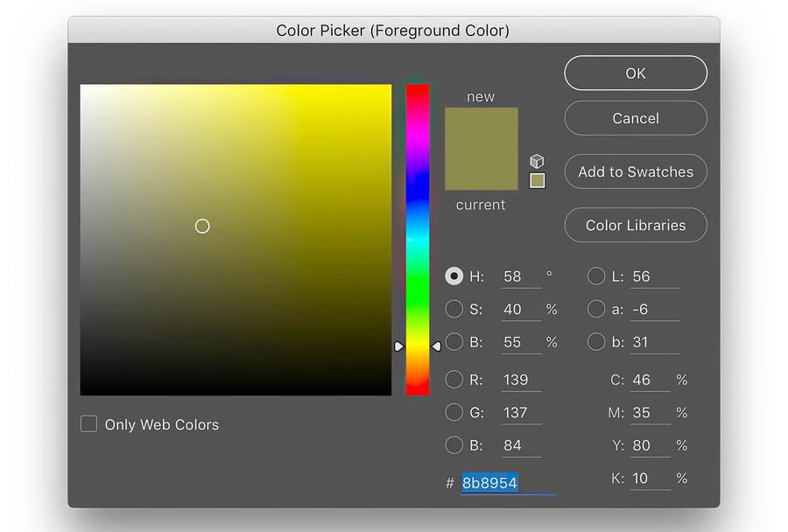The width and height of the screenshot is (788, 532).
Task: Click the Cyan (C) percentage field
Action: (649, 380)
